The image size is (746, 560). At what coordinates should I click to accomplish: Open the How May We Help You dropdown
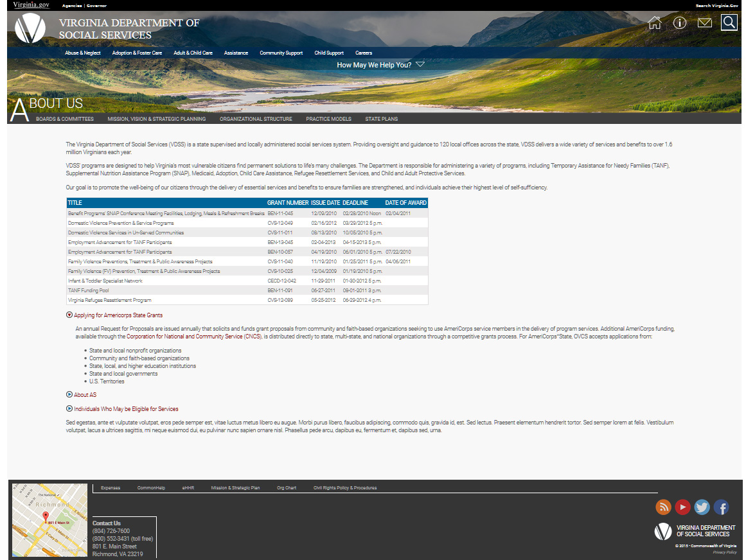click(380, 65)
